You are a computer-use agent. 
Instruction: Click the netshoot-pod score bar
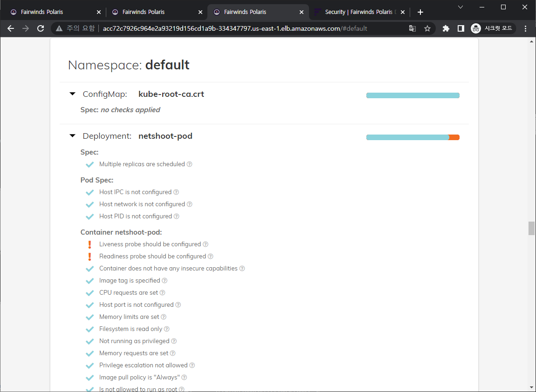412,137
